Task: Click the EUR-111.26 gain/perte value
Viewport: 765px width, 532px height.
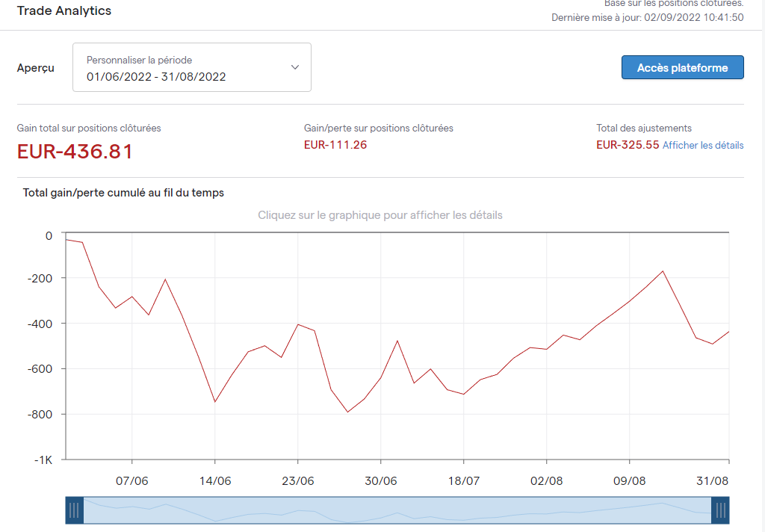Action: tap(335, 145)
